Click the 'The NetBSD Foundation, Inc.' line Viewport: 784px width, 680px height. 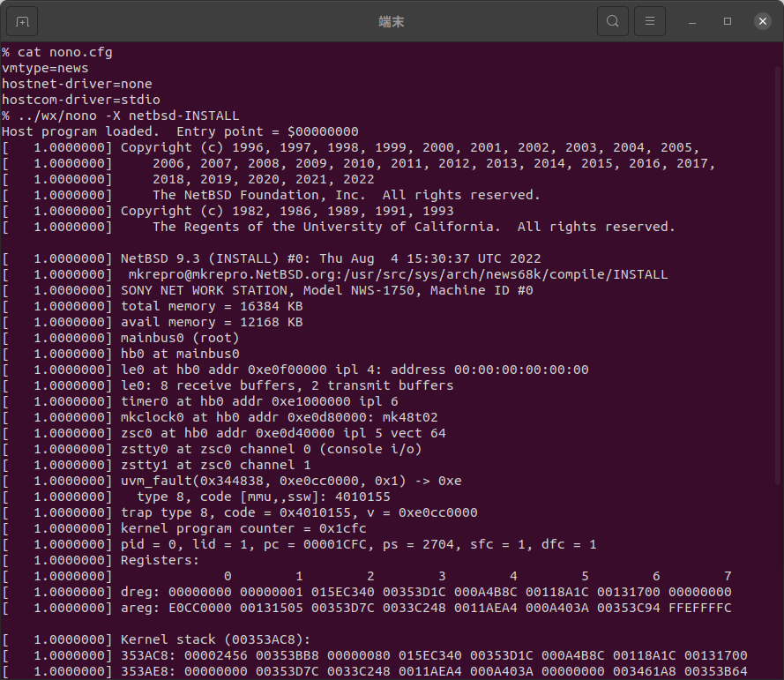pyautogui.click(x=272, y=195)
